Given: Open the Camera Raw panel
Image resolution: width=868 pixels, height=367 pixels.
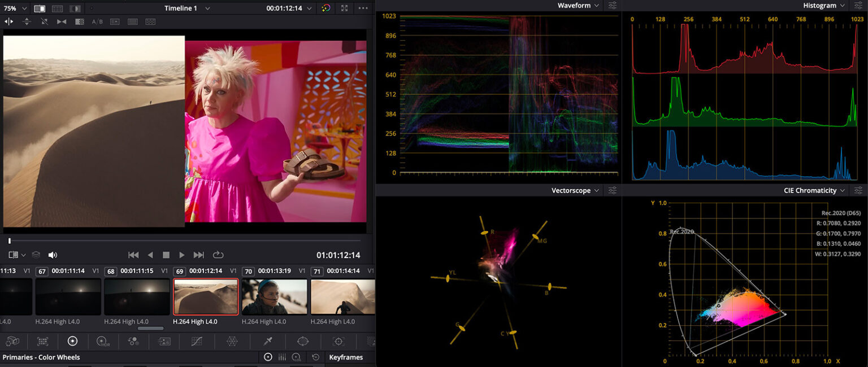Looking at the screenshot, I should 12,341.
